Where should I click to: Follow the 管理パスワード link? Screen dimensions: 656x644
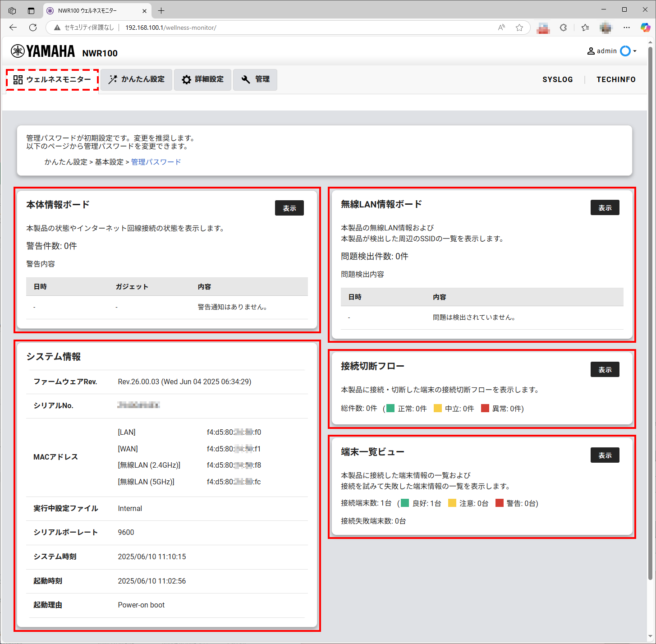pyautogui.click(x=156, y=162)
